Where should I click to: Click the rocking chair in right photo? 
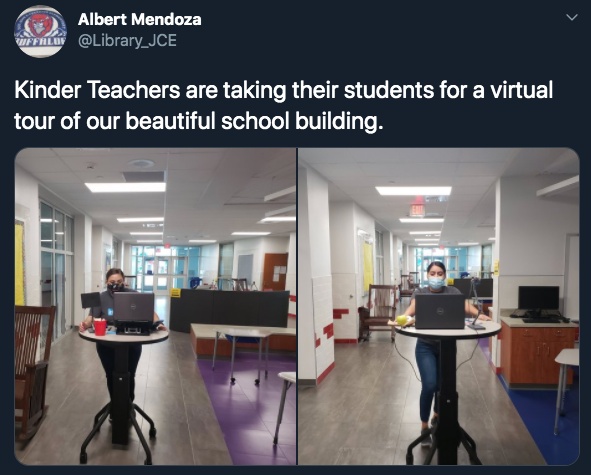378,312
